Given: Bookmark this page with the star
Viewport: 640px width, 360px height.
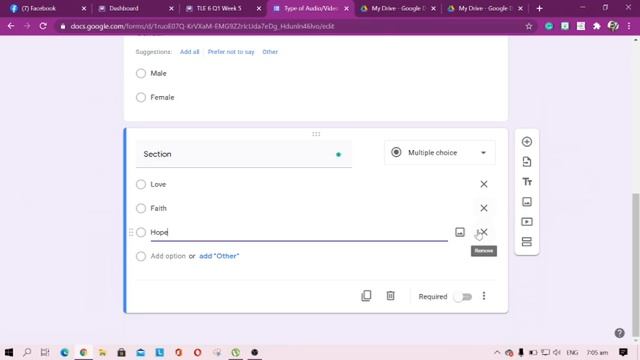Looking at the screenshot, I should [529, 26].
